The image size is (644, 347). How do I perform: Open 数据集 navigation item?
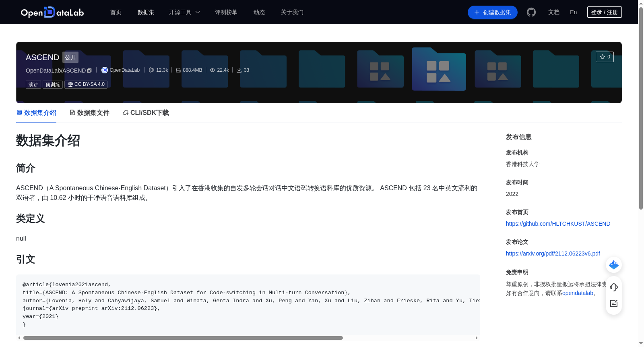click(146, 12)
